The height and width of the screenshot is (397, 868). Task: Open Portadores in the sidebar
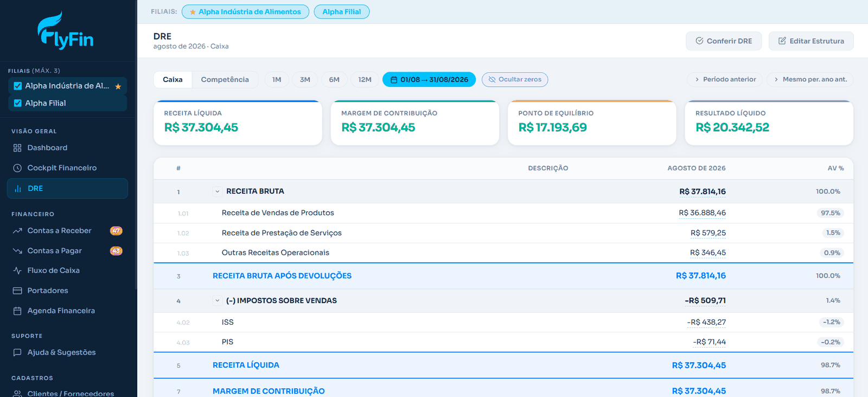click(67, 291)
